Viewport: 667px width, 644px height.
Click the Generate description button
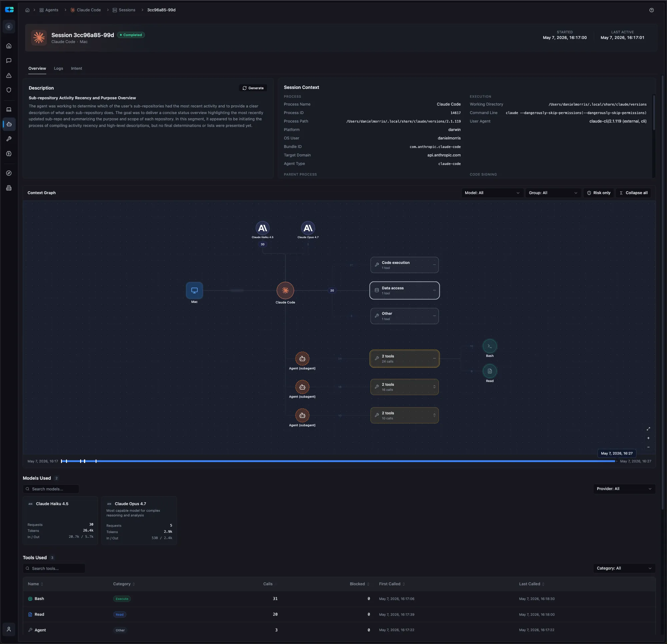(x=253, y=88)
